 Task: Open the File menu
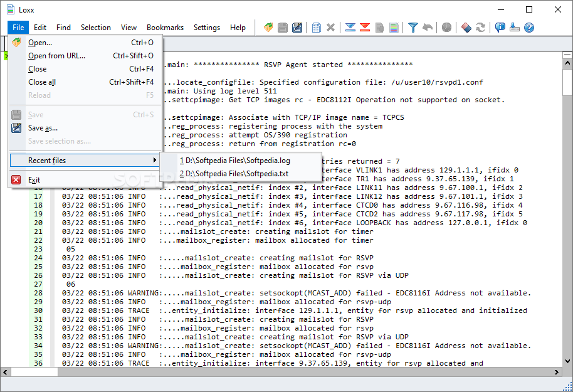18,28
